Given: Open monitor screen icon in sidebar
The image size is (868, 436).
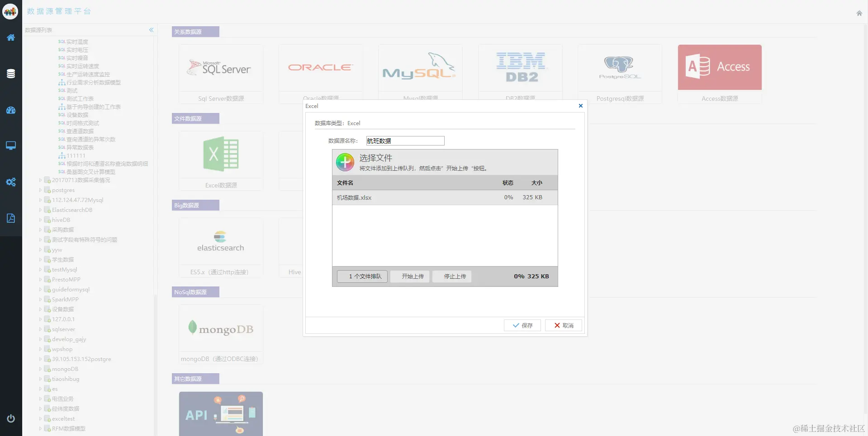Looking at the screenshot, I should (x=11, y=145).
